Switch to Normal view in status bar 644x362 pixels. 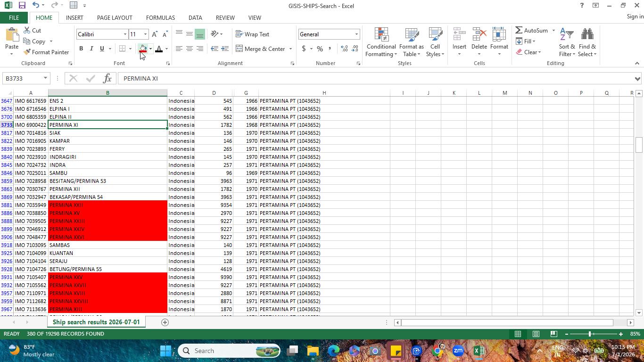518,334
